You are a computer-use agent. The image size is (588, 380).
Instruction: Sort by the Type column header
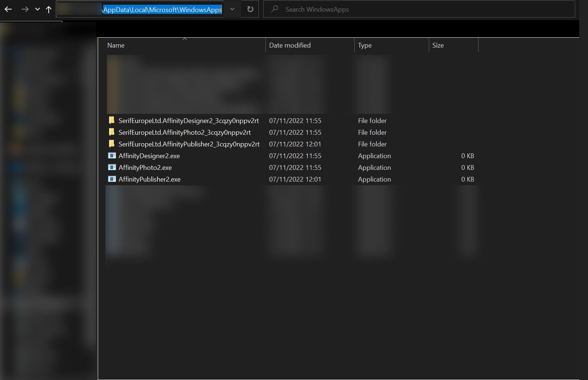coord(391,45)
